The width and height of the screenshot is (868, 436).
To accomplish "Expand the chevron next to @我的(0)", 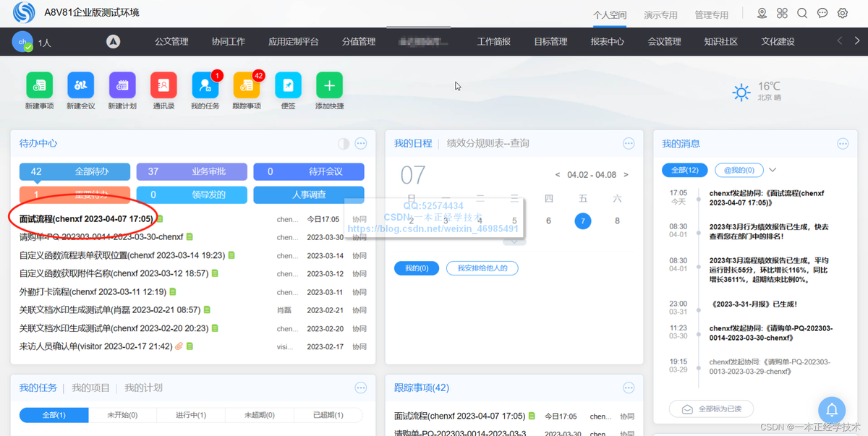I will [x=773, y=168].
